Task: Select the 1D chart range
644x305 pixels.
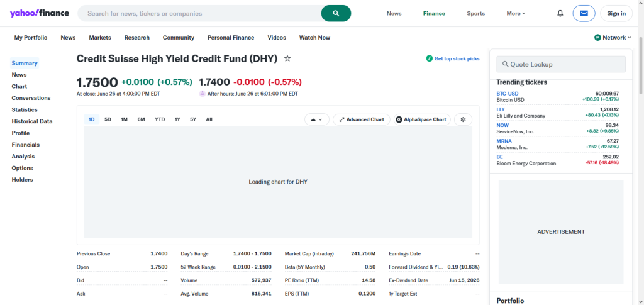Action: pyautogui.click(x=92, y=119)
